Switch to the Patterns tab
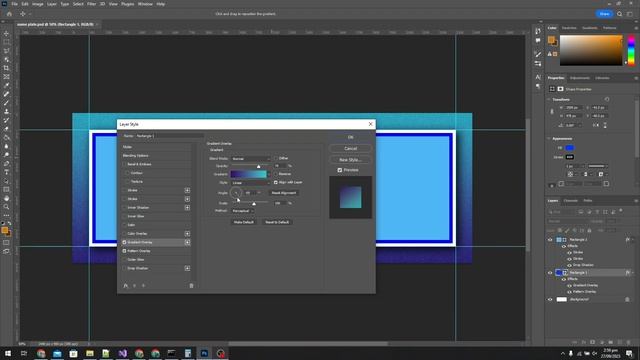The height and width of the screenshot is (360, 640). point(609,28)
